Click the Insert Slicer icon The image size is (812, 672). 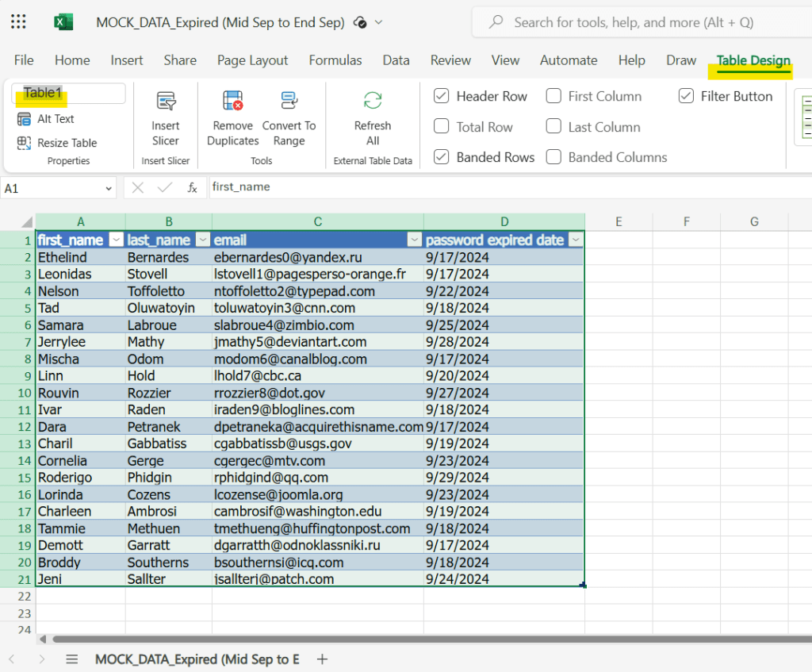click(x=166, y=102)
